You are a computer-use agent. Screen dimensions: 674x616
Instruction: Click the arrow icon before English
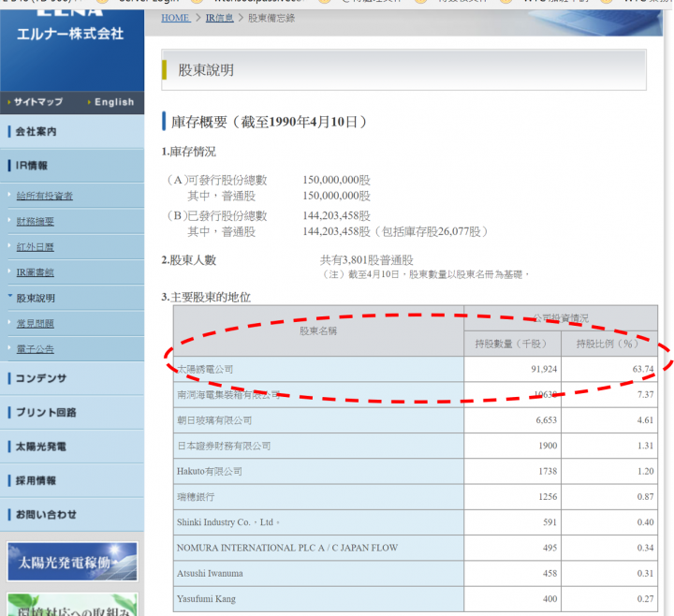pyautogui.click(x=90, y=102)
